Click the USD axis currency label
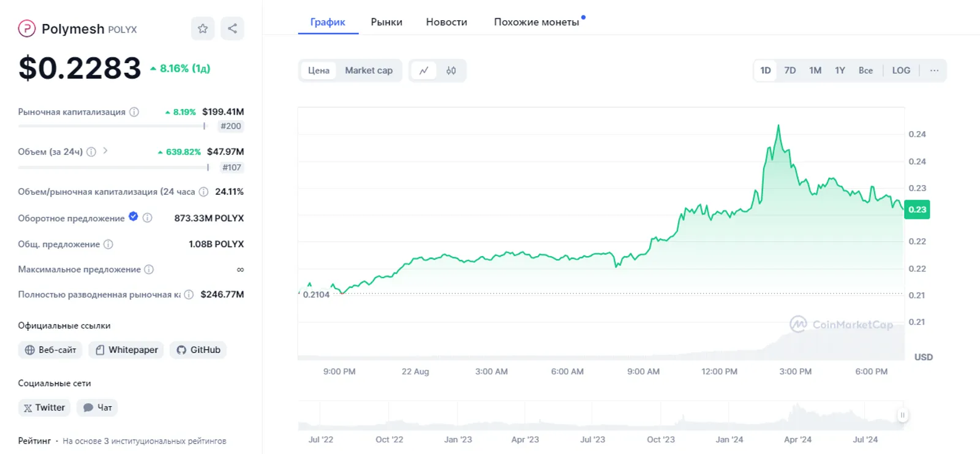 [924, 357]
